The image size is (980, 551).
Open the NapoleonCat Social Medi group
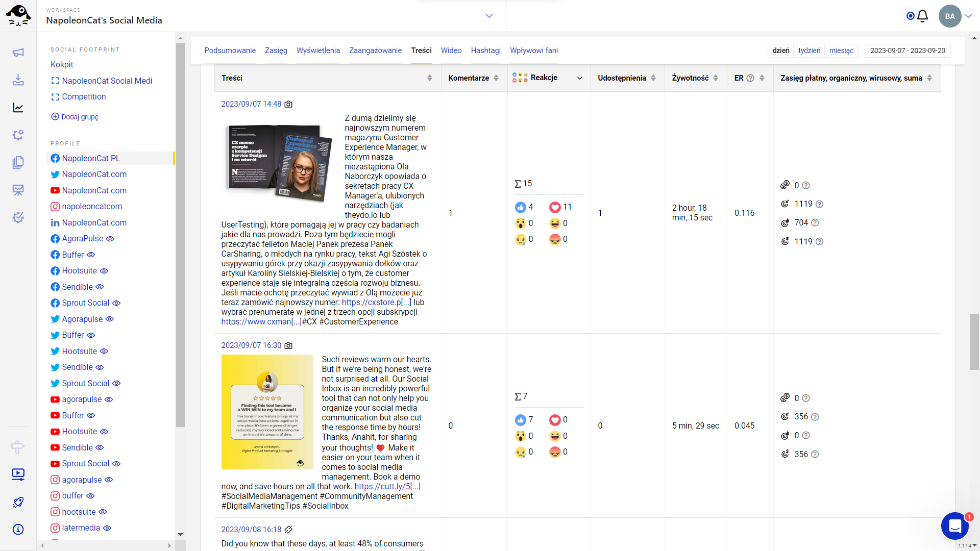tap(107, 81)
